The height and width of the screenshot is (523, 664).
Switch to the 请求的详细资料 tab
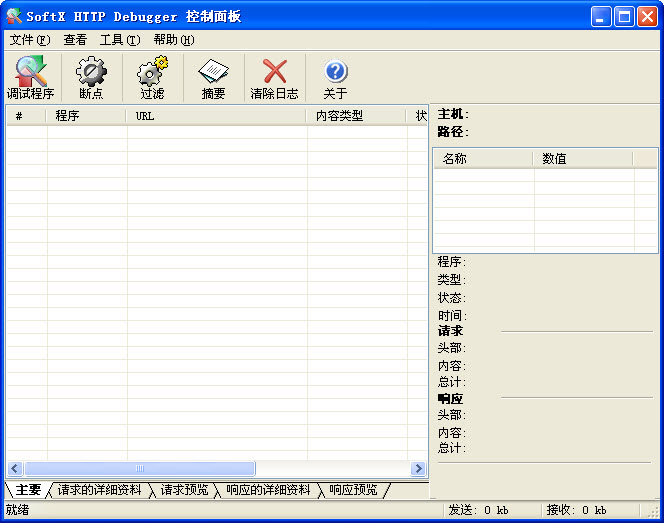click(99, 490)
